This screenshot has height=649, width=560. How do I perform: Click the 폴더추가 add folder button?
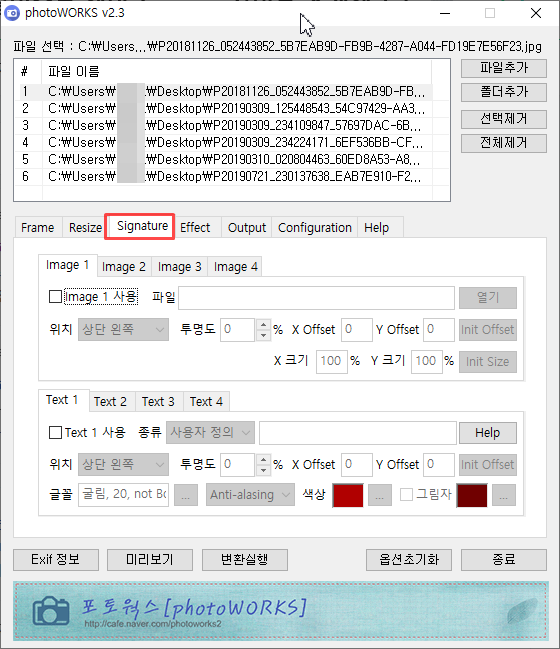click(504, 92)
